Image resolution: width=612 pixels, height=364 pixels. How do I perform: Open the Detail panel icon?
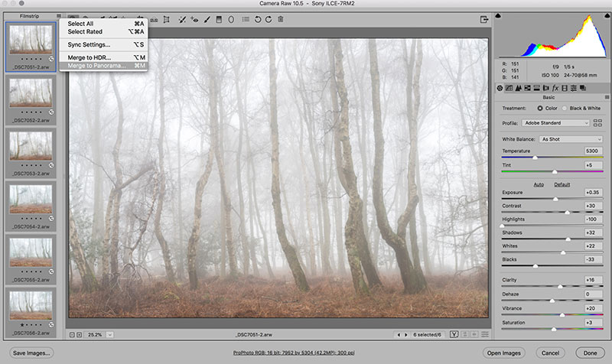pos(519,88)
